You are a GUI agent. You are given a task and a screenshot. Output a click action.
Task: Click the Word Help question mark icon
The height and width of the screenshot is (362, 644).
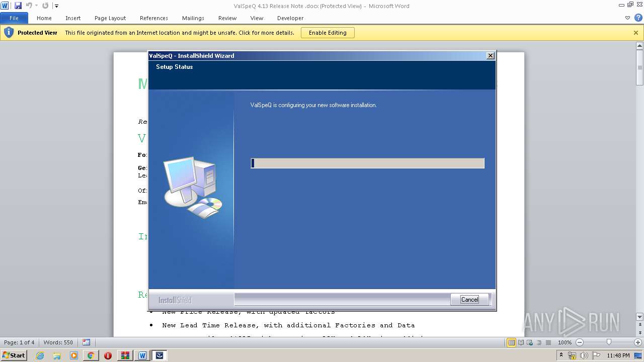[638, 18]
